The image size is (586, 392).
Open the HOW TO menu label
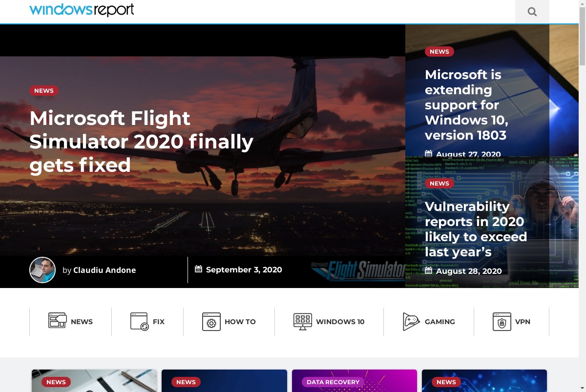click(240, 322)
